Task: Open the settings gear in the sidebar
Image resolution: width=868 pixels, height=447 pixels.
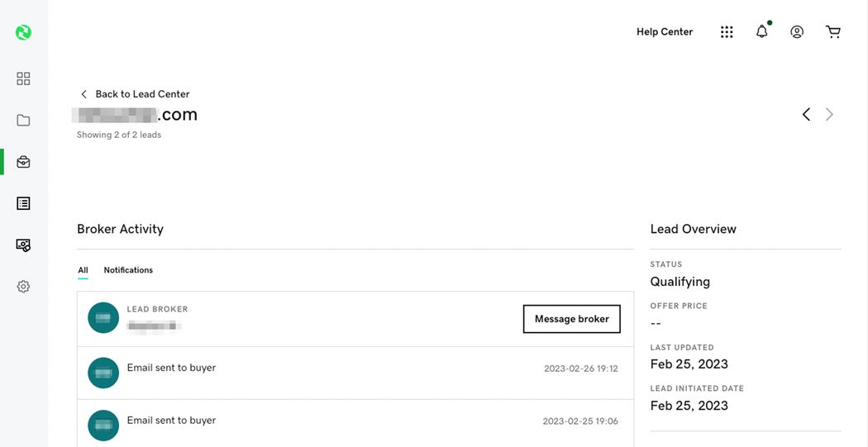Action: click(23, 287)
